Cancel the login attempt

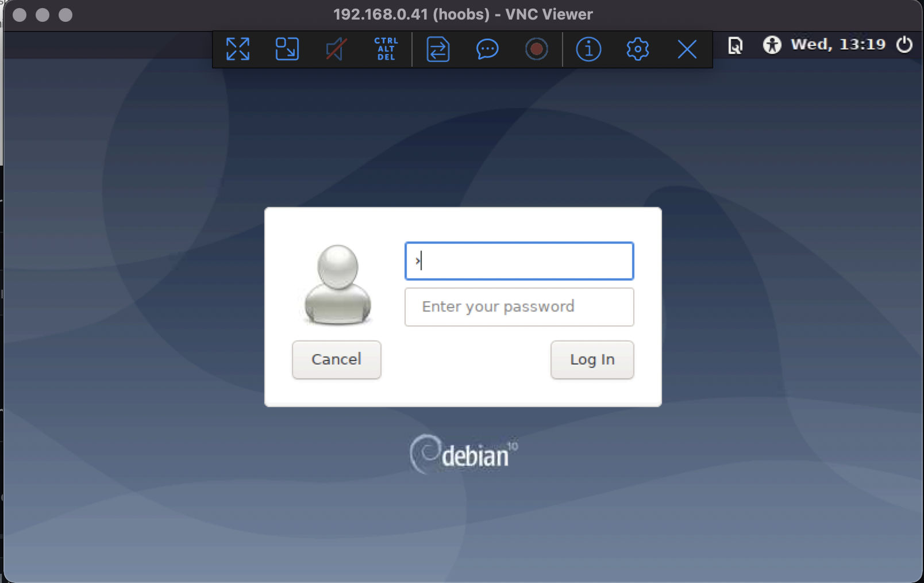(x=336, y=359)
